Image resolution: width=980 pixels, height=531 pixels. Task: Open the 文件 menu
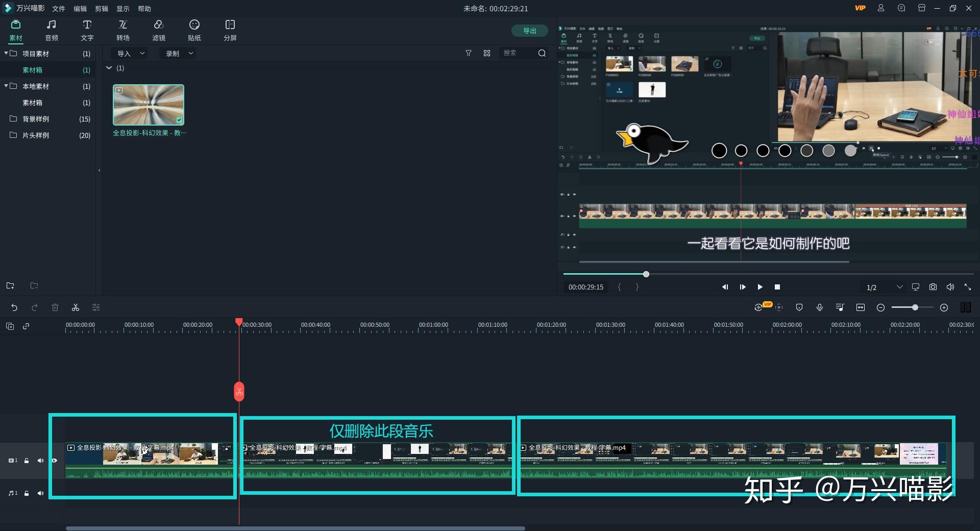[59, 9]
